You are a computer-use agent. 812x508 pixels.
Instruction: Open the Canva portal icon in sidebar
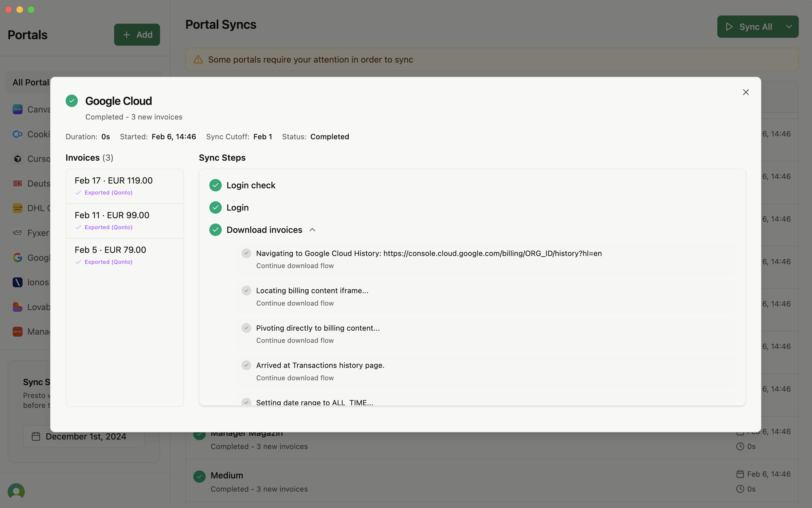(x=17, y=109)
